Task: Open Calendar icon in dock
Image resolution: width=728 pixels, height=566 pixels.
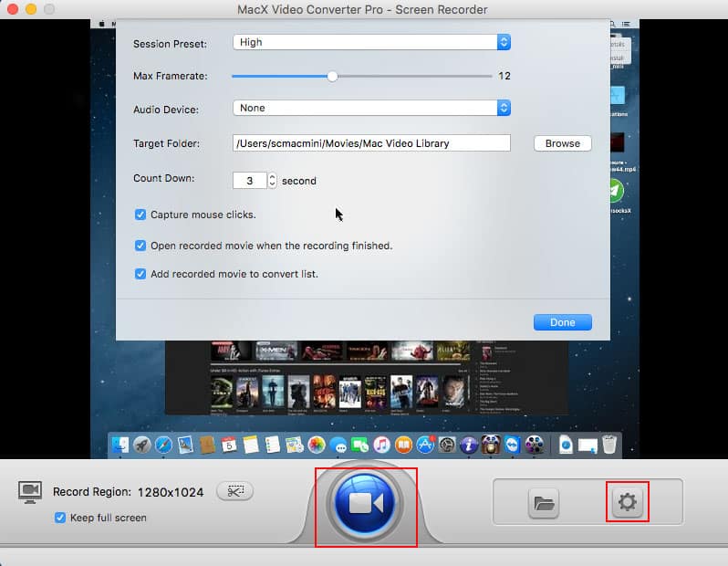Action: click(228, 445)
